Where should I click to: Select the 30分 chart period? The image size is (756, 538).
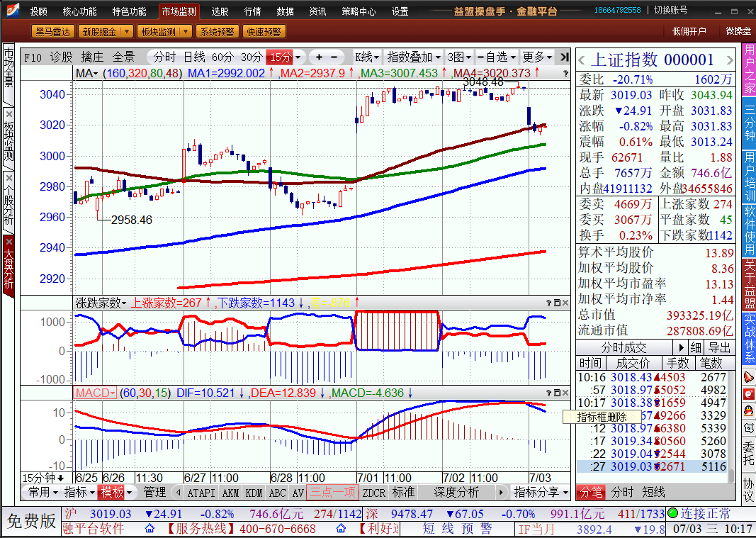tap(252, 57)
